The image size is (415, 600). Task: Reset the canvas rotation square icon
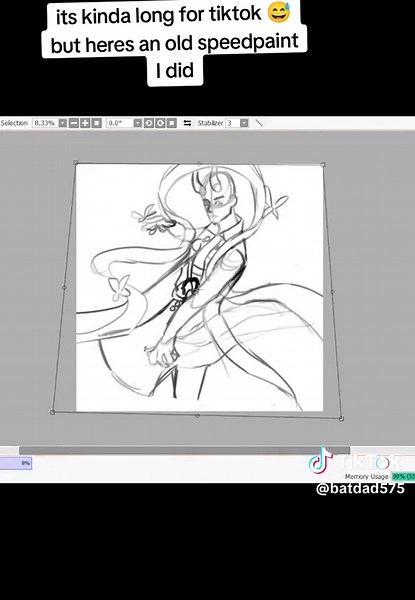172,123
